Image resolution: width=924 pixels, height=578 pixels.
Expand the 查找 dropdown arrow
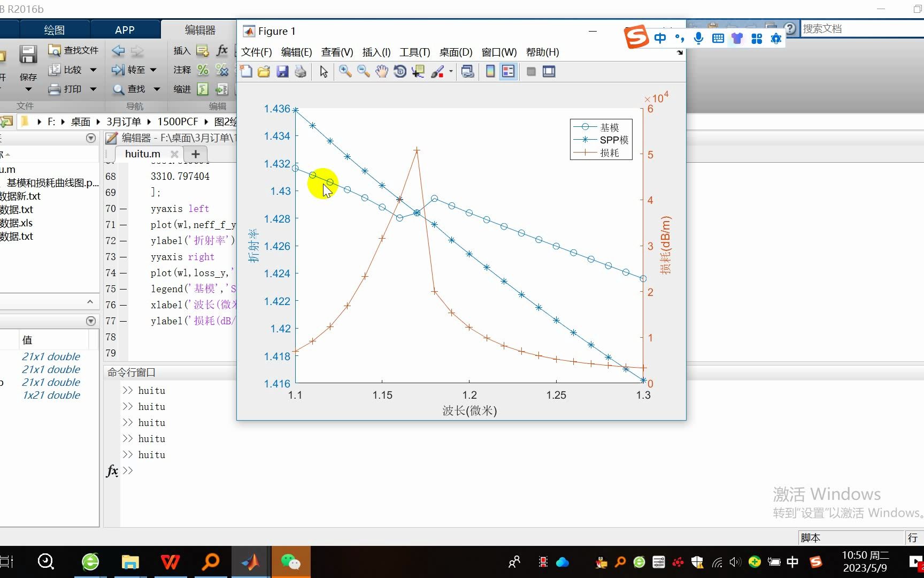pyautogui.click(x=157, y=89)
